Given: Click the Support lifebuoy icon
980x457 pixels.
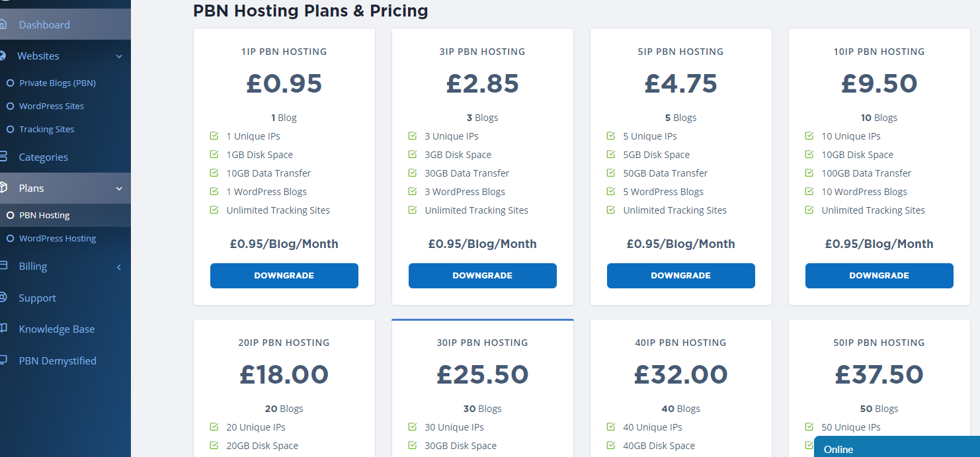Looking at the screenshot, I should [3, 298].
